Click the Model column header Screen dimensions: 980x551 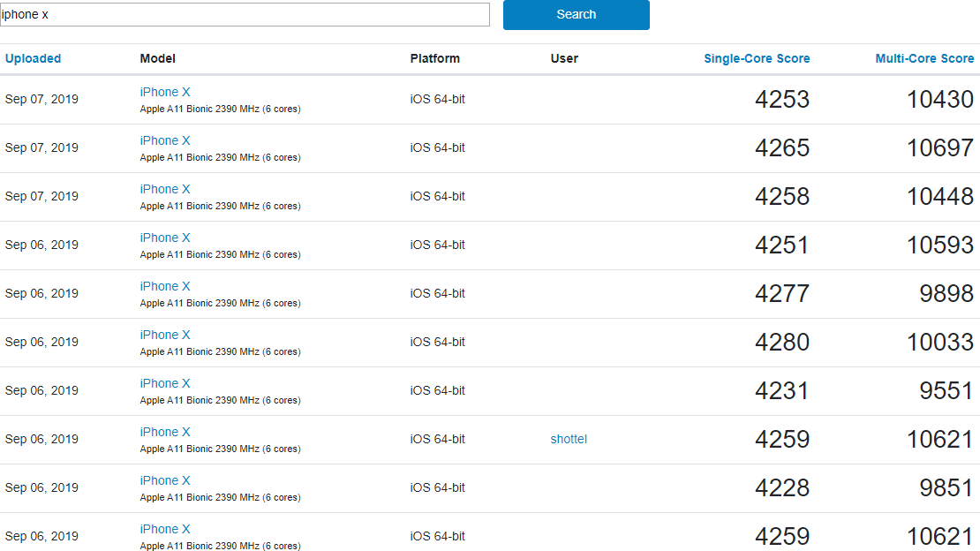point(158,58)
